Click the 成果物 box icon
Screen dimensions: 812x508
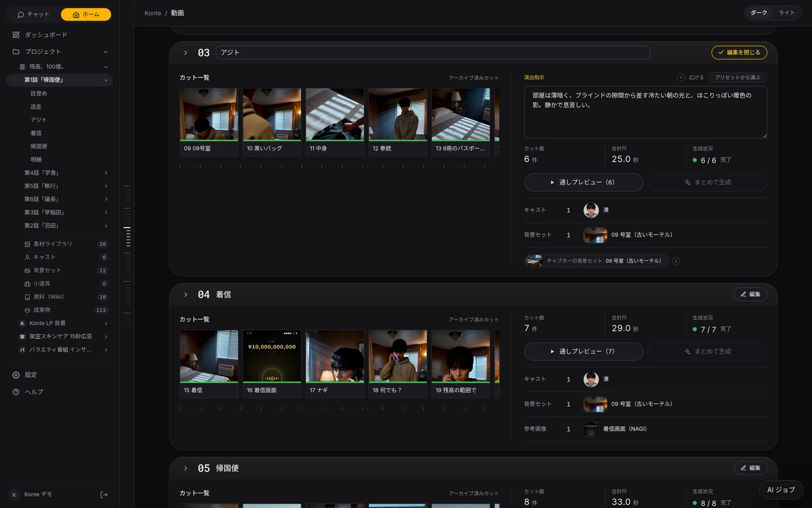coord(27,310)
